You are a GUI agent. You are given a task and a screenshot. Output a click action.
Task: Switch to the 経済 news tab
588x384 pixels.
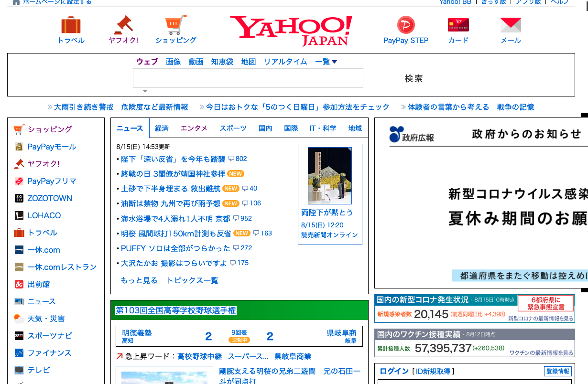(162, 128)
